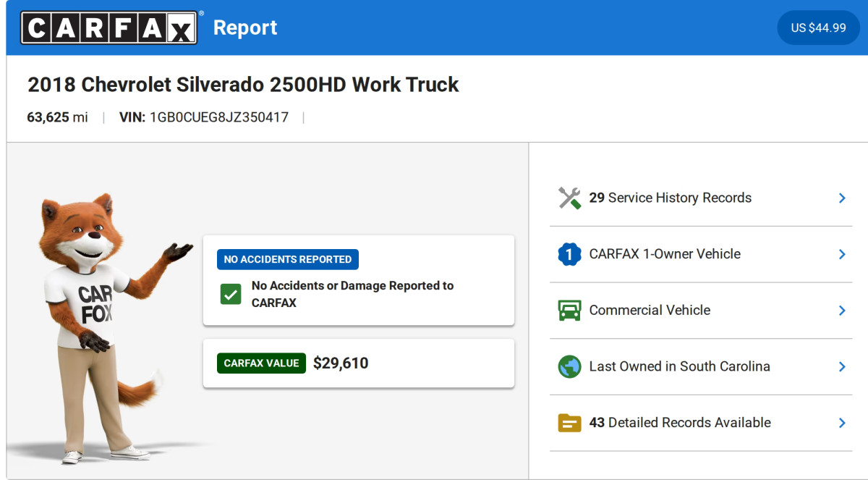Click the CAR FOX mascot image
868x480 pixels.
(x=107, y=329)
